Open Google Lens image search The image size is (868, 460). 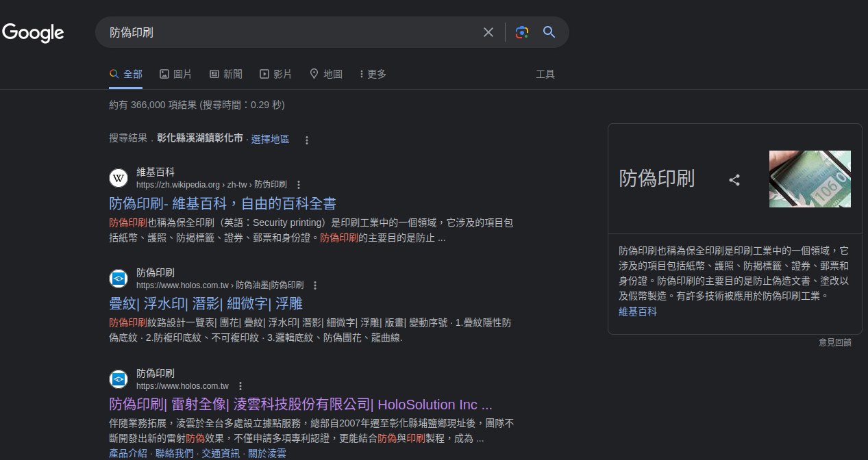tap(522, 32)
